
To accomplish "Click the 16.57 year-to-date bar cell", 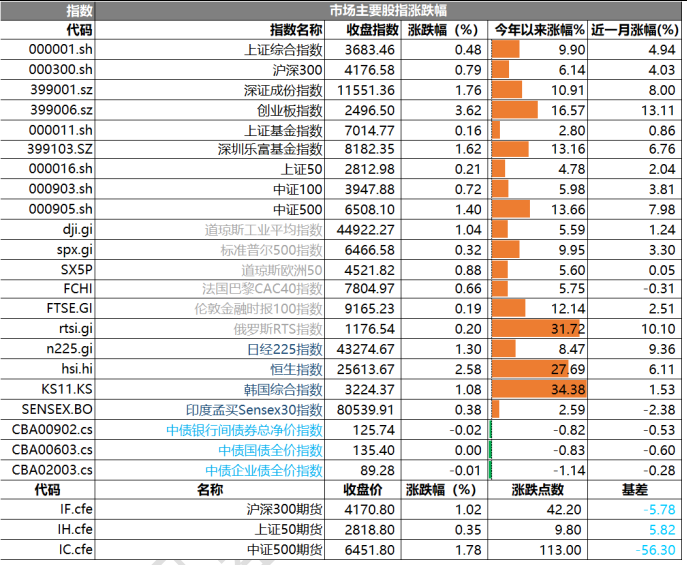I will [x=538, y=110].
